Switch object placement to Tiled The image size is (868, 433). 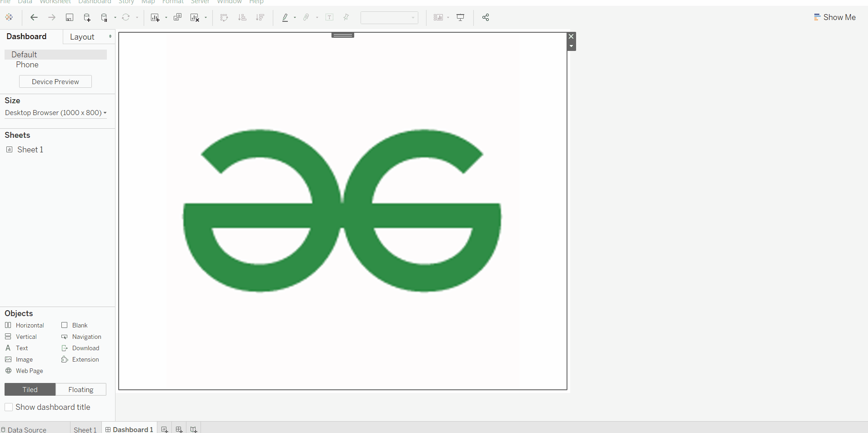tap(30, 389)
